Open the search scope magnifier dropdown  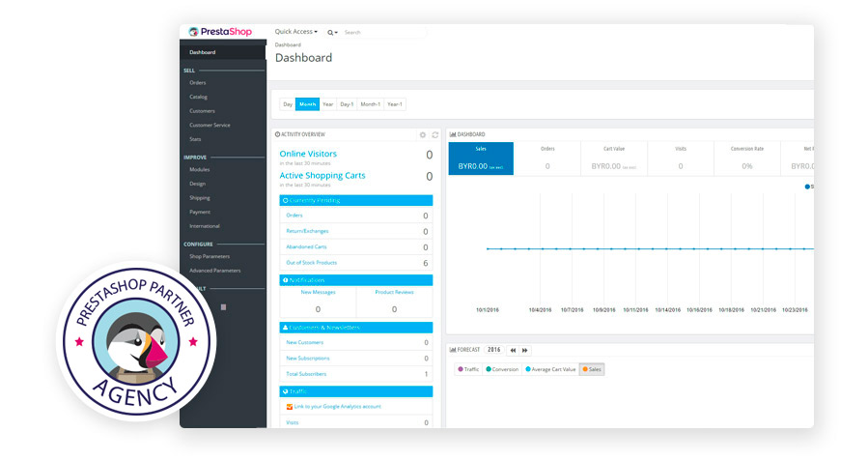pyautogui.click(x=332, y=32)
